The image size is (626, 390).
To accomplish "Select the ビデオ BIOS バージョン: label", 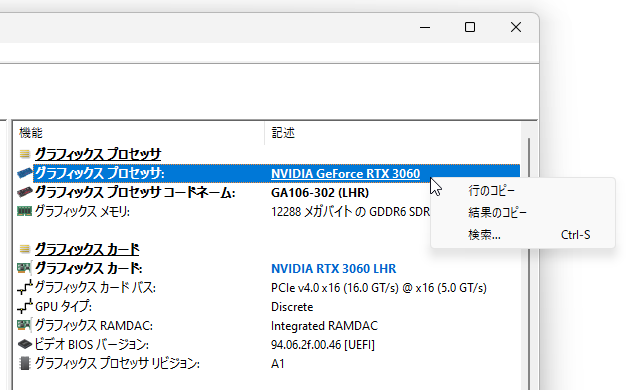I will tap(91, 344).
